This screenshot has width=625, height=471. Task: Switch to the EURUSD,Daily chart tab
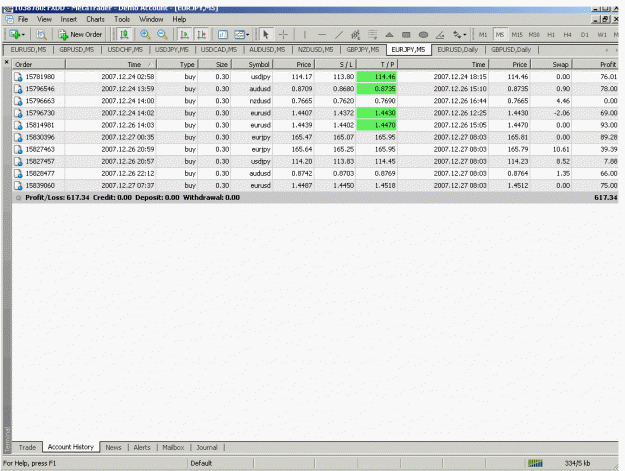[458, 50]
